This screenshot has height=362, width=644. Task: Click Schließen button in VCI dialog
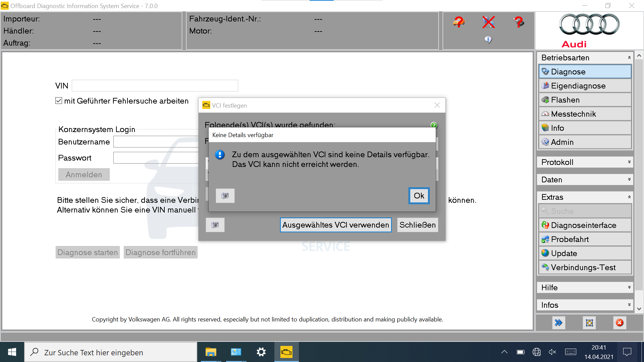417,225
